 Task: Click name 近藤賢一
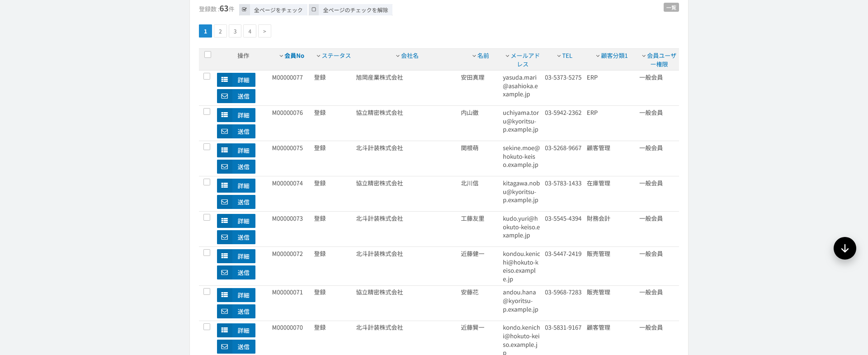point(472,327)
